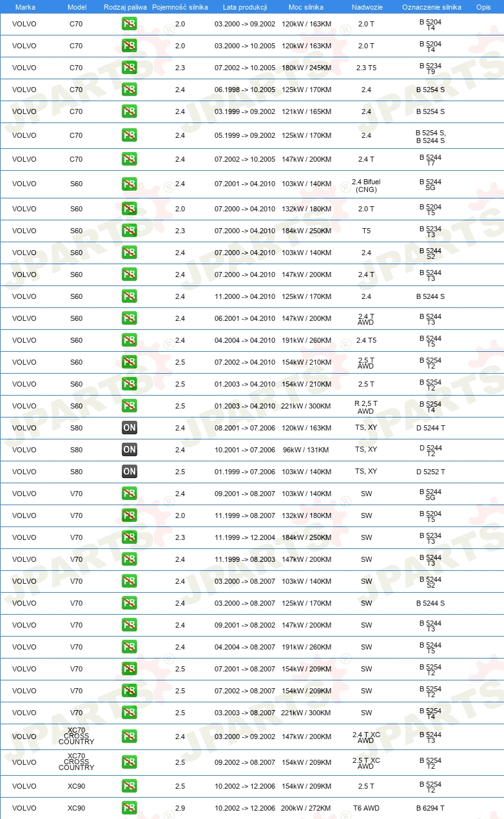This screenshot has width=504, height=819.
Task: Click the petrol icon in the C70 06.1998 row
Action: (130, 90)
